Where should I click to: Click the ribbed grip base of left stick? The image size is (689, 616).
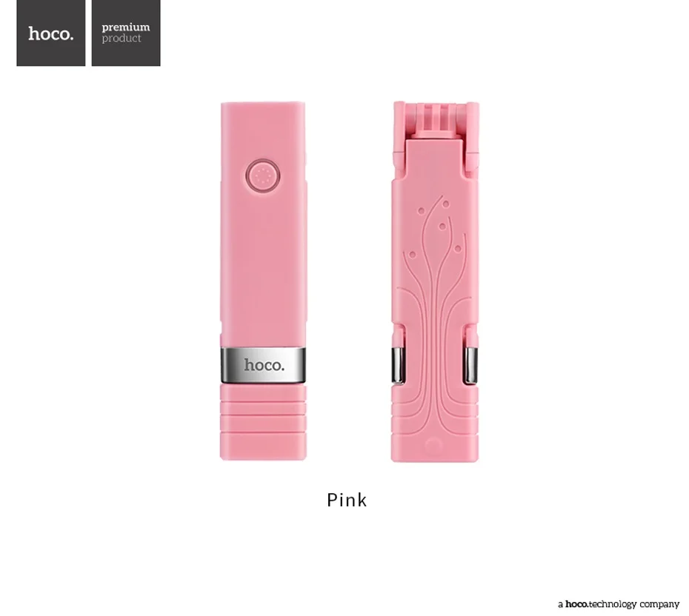point(263,422)
